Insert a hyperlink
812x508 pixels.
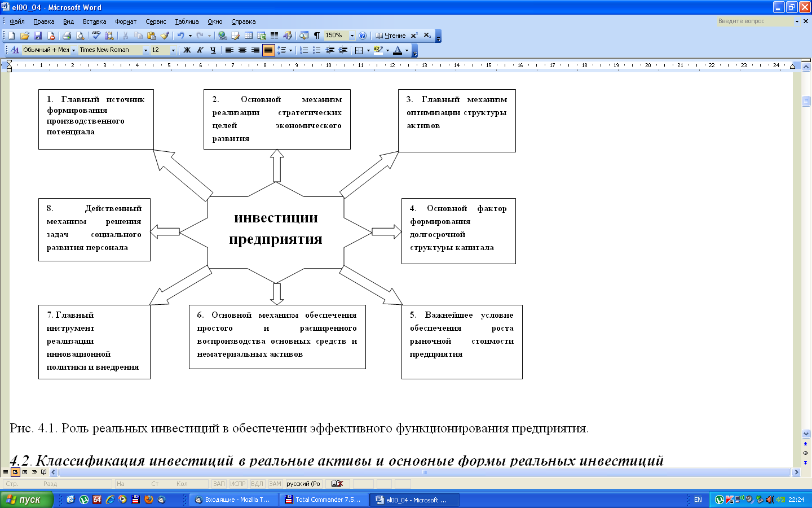click(223, 36)
